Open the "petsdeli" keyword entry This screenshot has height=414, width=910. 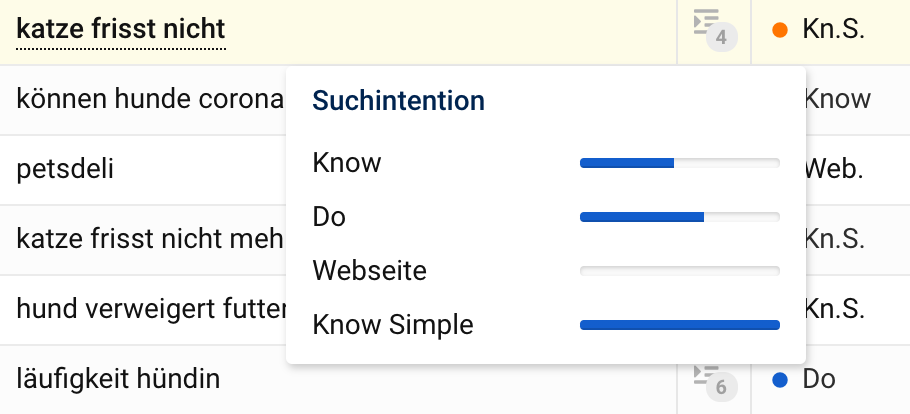[65, 168]
